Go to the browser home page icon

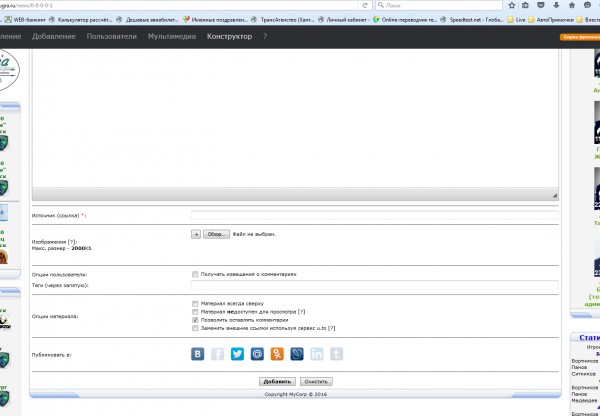(x=572, y=5)
